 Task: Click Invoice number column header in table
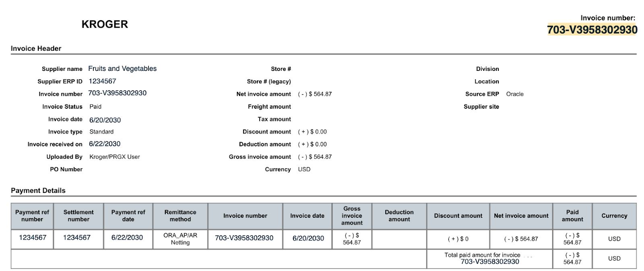tap(245, 216)
